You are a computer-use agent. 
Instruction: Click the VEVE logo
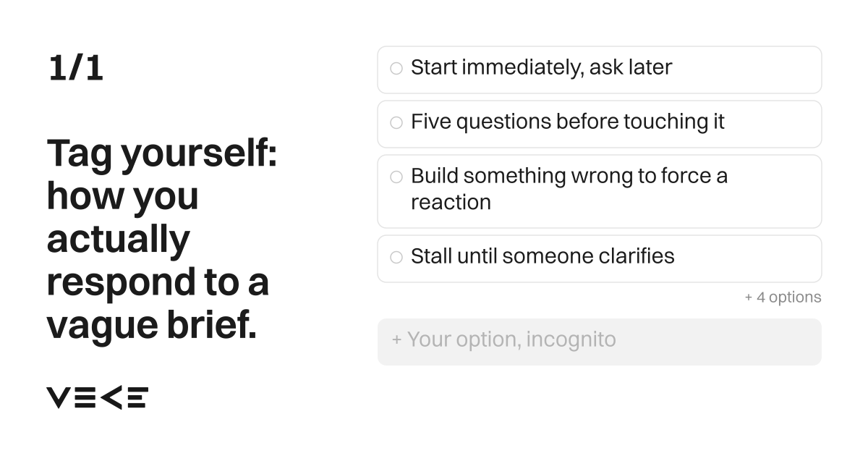tap(98, 397)
